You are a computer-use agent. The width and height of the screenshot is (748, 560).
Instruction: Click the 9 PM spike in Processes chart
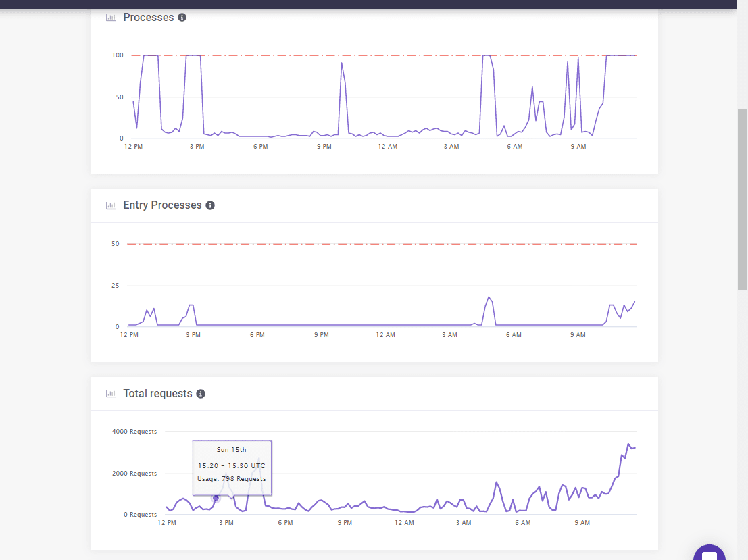tap(342, 63)
